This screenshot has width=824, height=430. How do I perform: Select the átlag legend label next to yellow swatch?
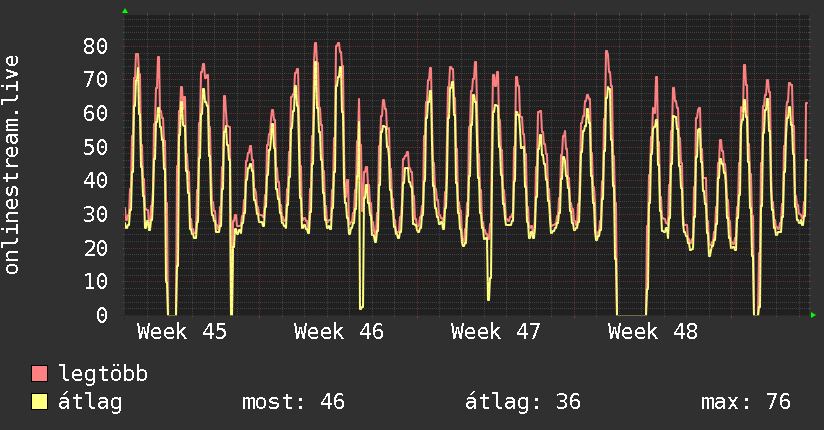[90, 402]
